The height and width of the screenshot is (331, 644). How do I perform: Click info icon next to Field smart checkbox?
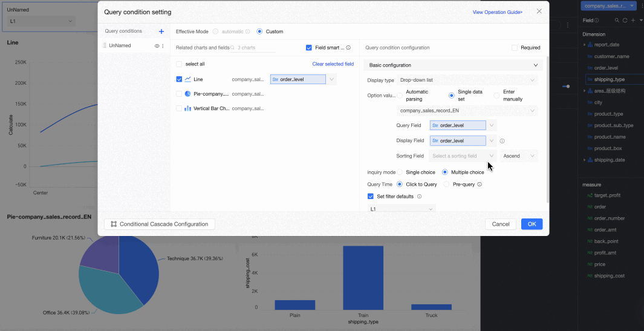(350, 48)
